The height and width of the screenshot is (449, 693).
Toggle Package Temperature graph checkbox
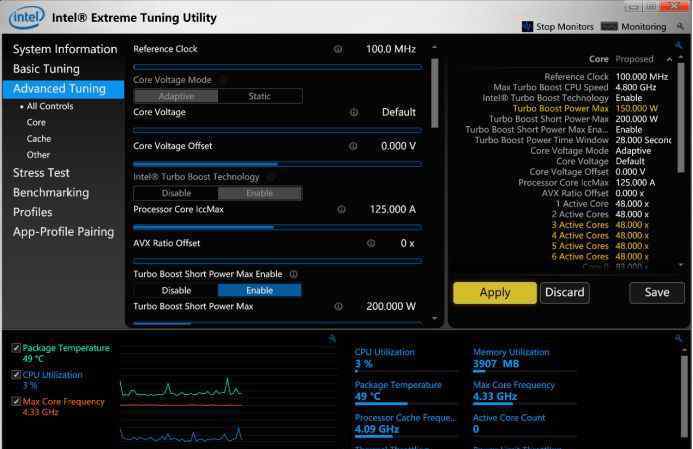click(16, 348)
